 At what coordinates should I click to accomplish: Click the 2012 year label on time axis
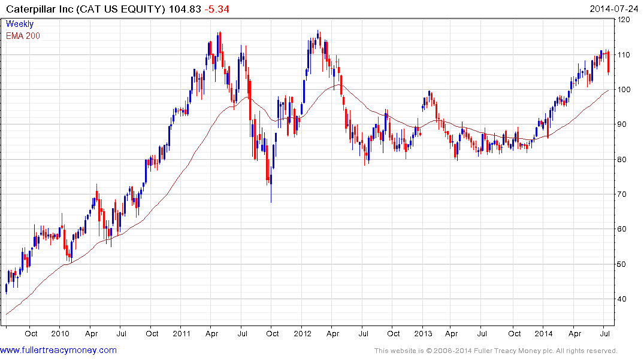(x=303, y=333)
